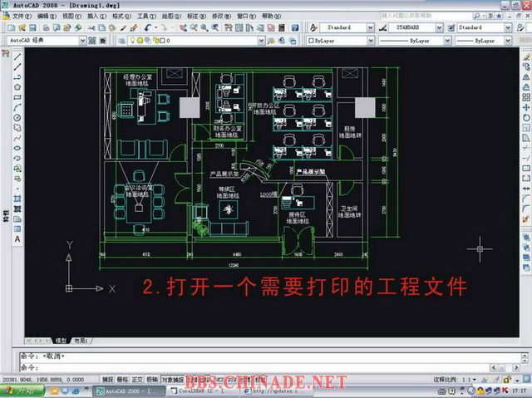
Task: Click the Zoom Window icon
Action: [204, 27]
